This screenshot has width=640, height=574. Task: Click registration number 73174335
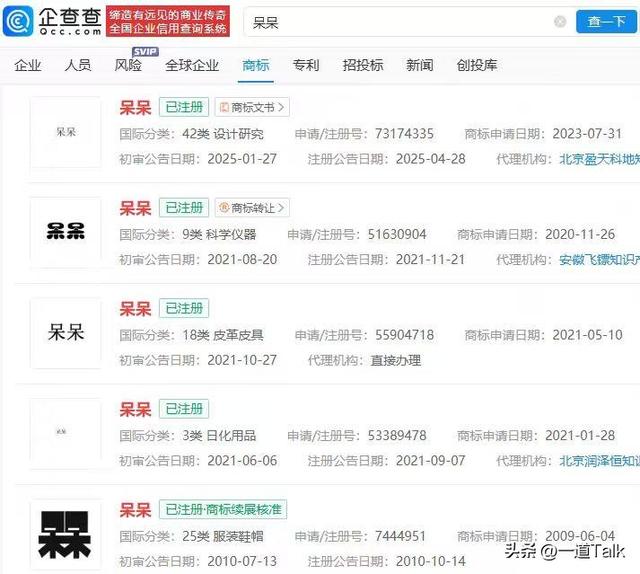(404, 134)
